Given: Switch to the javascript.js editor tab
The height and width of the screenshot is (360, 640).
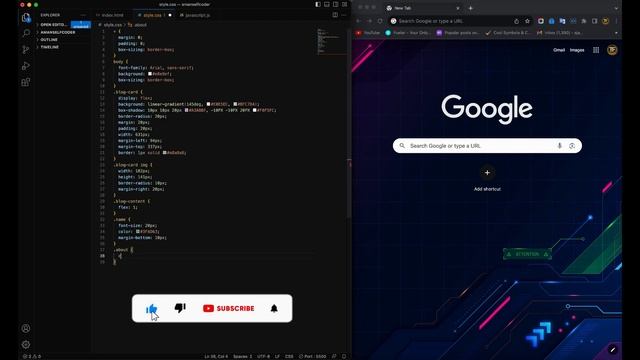Looking at the screenshot, I should click(196, 15).
